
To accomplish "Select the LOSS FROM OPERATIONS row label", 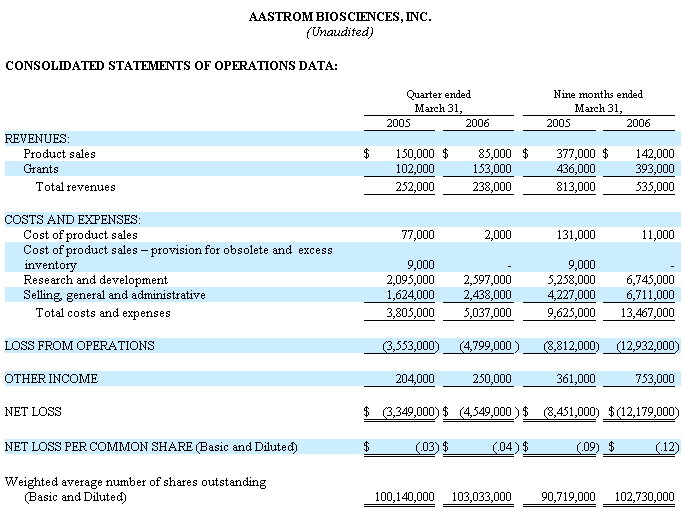I will (x=80, y=345).
